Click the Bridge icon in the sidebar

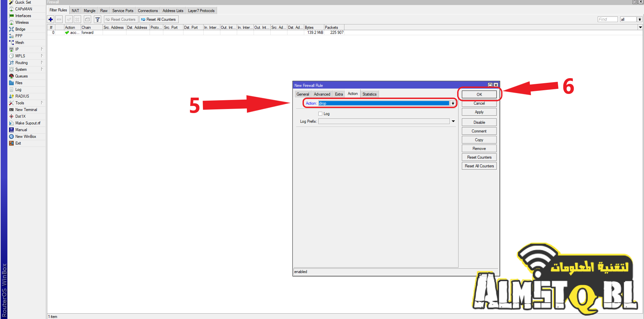(11, 29)
